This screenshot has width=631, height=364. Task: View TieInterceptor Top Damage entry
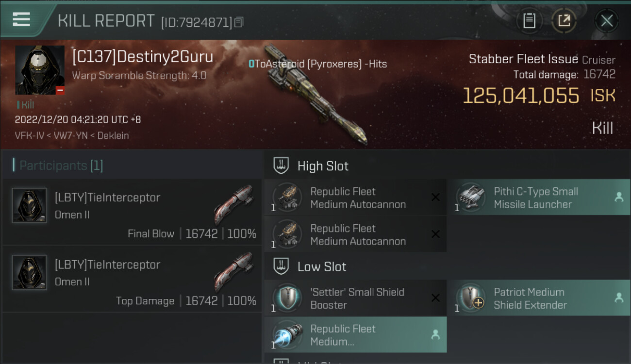click(132, 279)
